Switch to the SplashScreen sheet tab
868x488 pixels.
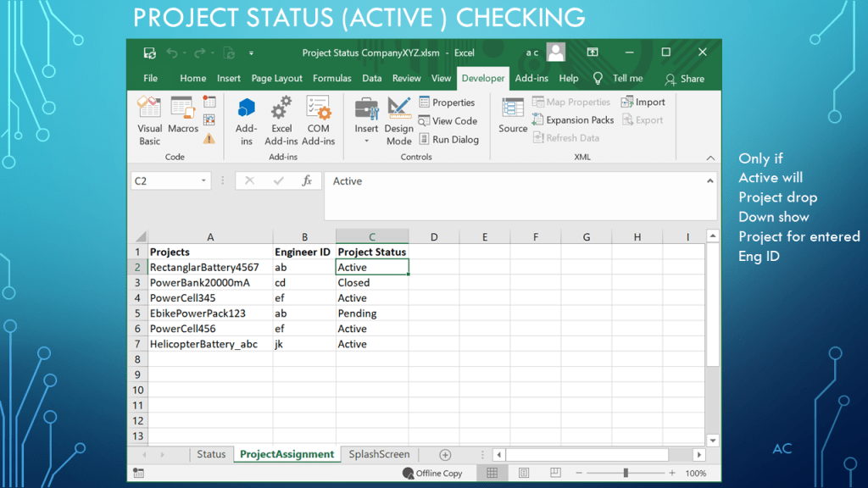pyautogui.click(x=379, y=455)
